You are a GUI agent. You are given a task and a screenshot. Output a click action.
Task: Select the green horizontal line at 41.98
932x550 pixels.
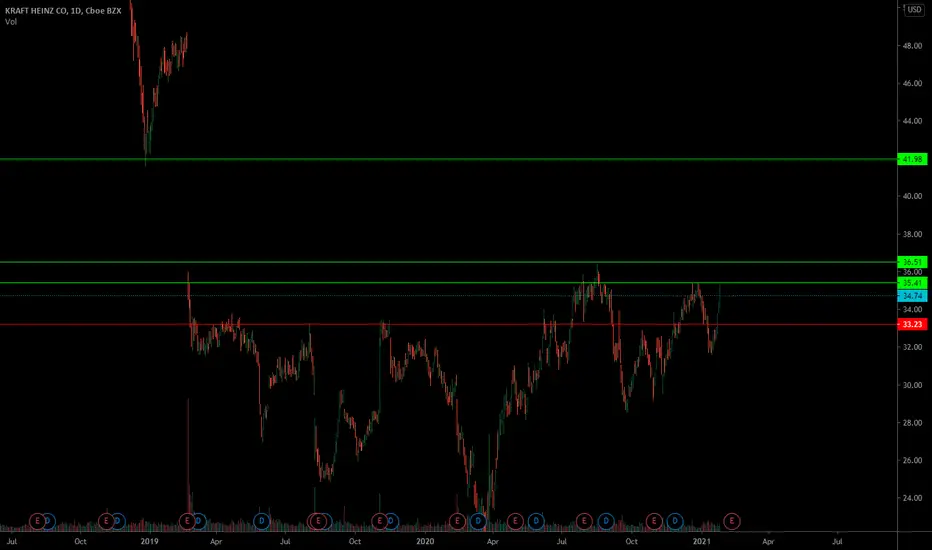click(448, 159)
